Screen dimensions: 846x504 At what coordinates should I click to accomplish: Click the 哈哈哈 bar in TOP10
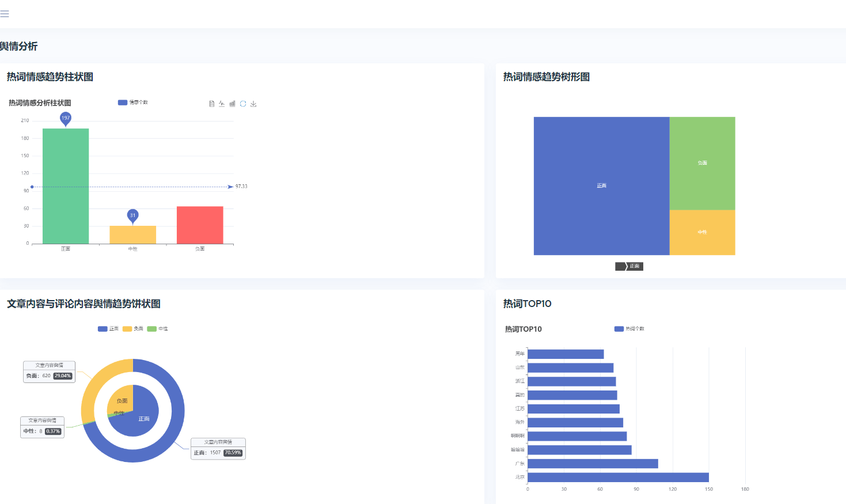point(579,450)
